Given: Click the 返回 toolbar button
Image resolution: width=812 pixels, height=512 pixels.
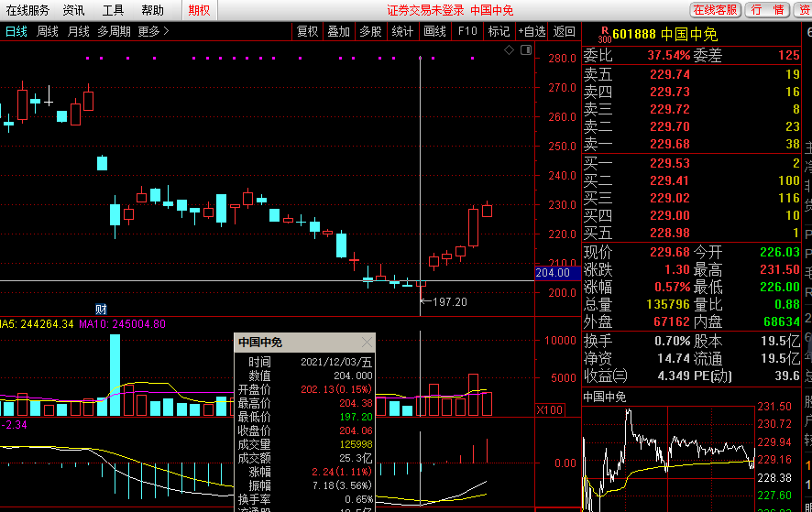Looking at the screenshot, I should (x=564, y=31).
